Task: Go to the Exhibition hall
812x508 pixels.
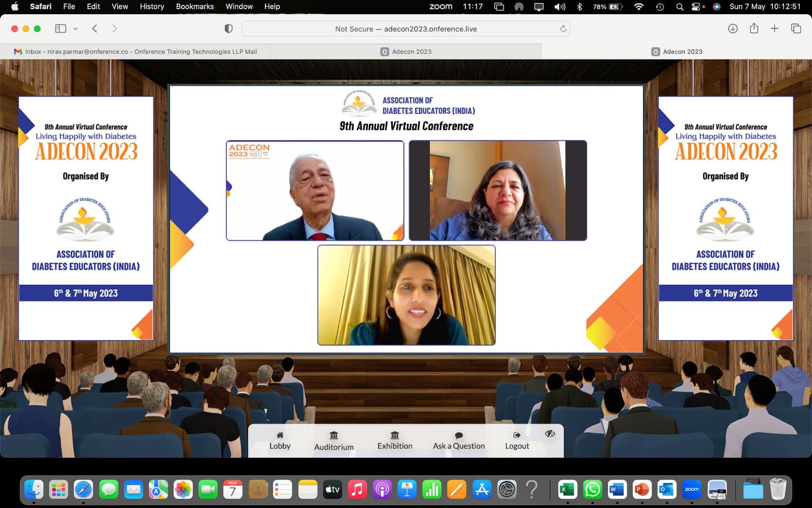Action: [x=395, y=440]
